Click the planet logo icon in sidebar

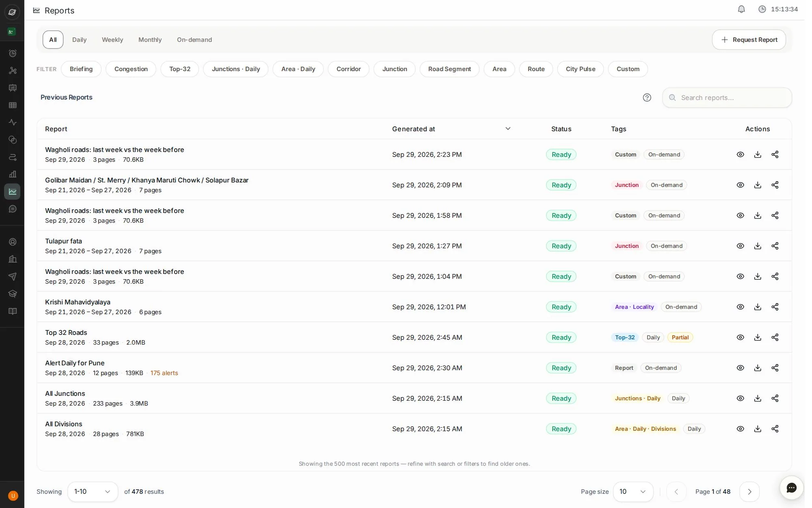pyautogui.click(x=12, y=12)
